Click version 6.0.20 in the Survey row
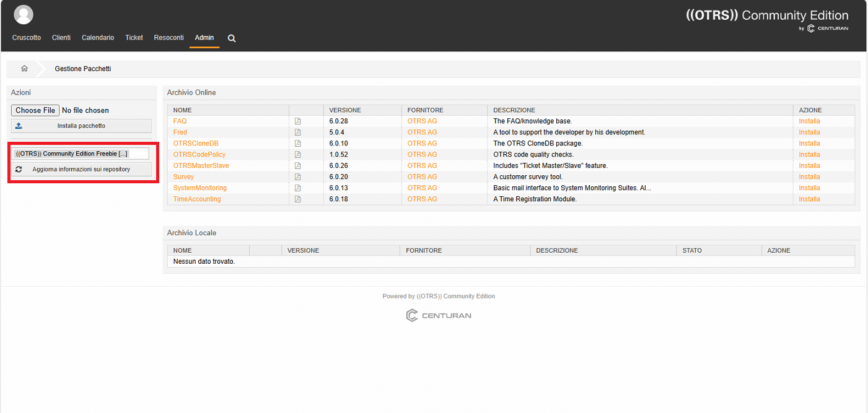The height and width of the screenshot is (413, 868). point(339,177)
